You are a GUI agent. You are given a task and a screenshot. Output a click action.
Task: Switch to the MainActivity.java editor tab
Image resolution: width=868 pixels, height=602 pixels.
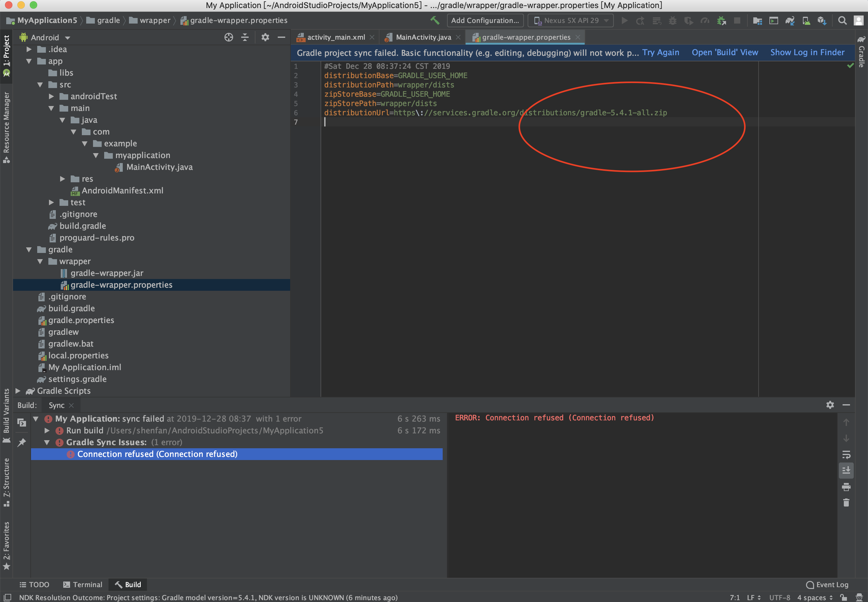(423, 37)
